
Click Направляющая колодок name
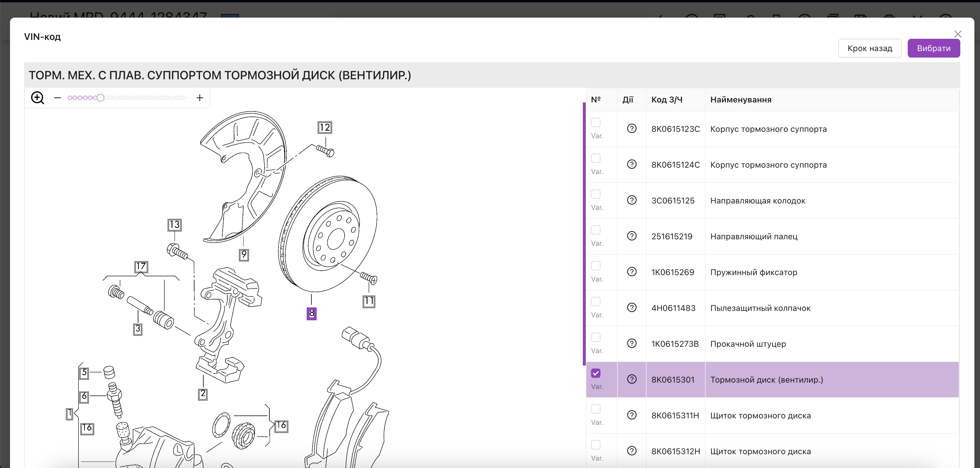757,200
